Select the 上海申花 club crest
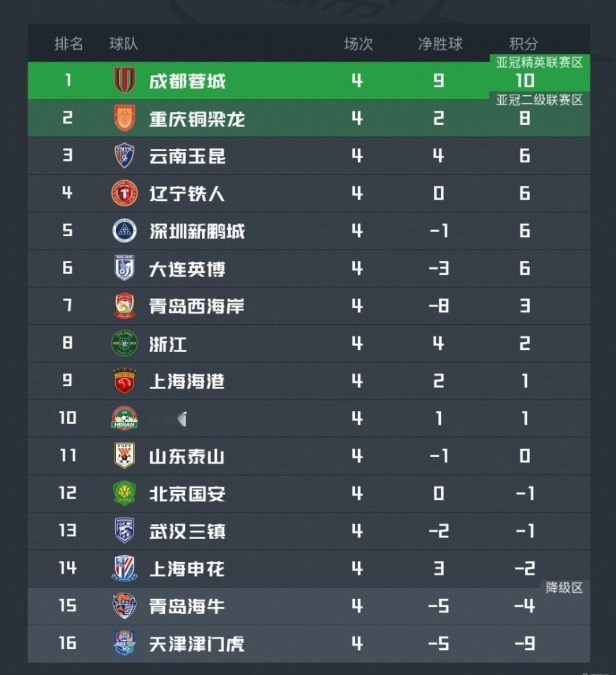Viewport: 616px width, 675px height. pyautogui.click(x=124, y=568)
